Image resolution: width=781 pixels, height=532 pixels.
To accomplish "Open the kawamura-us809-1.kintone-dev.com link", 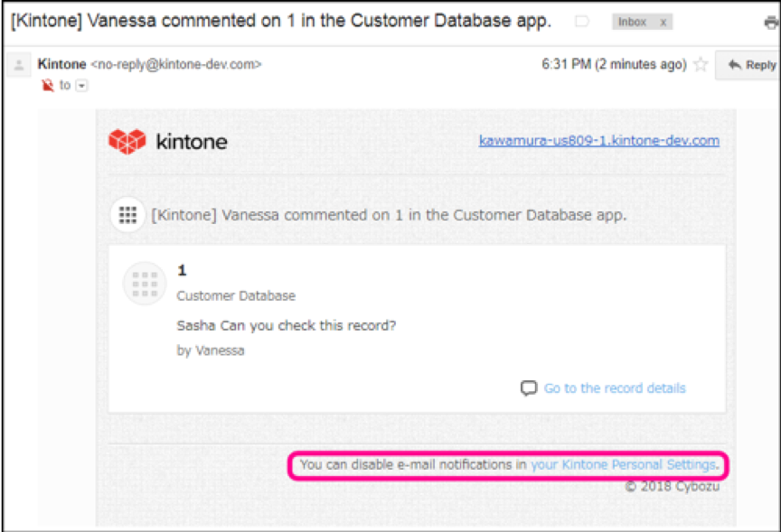I will [x=598, y=140].
